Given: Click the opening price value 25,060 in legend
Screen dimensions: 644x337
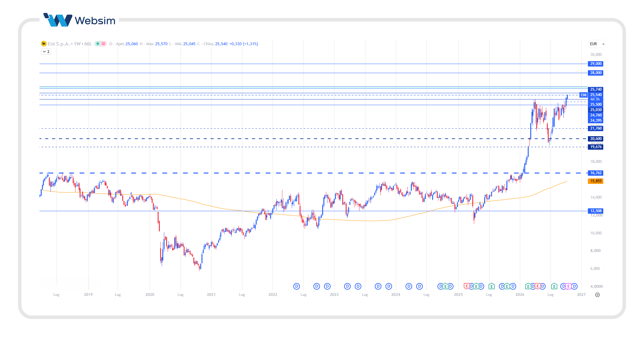Looking at the screenshot, I should pyautogui.click(x=132, y=44).
